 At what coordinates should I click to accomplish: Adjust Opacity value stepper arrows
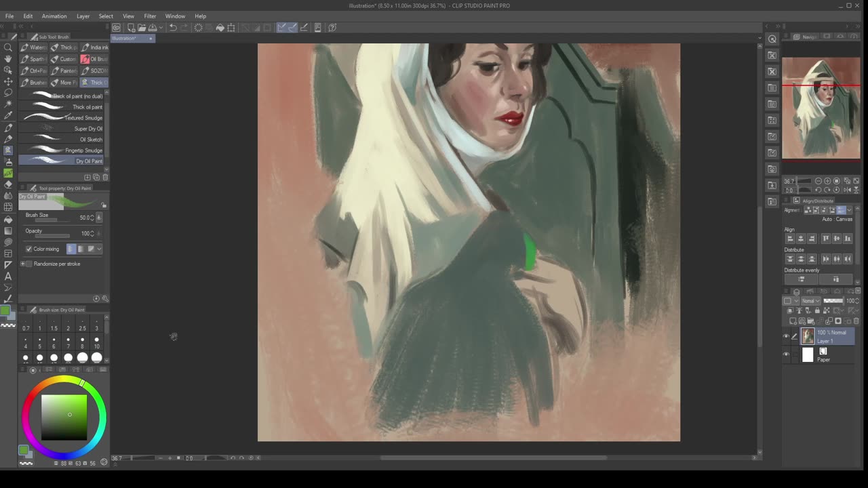point(92,233)
